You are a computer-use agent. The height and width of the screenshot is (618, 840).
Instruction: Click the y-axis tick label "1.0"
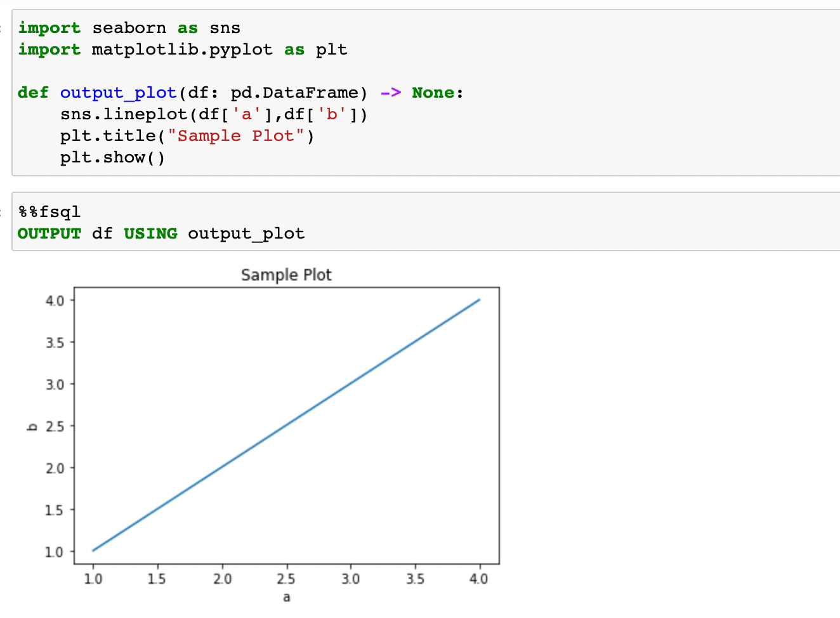[x=55, y=552]
